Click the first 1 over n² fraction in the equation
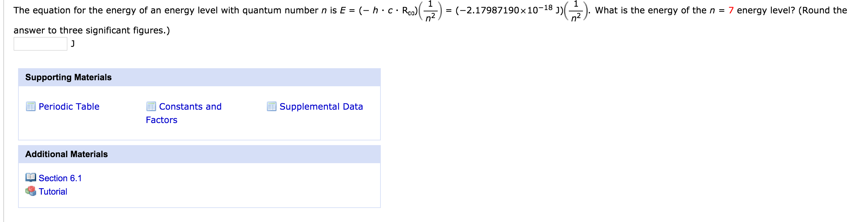 point(430,11)
